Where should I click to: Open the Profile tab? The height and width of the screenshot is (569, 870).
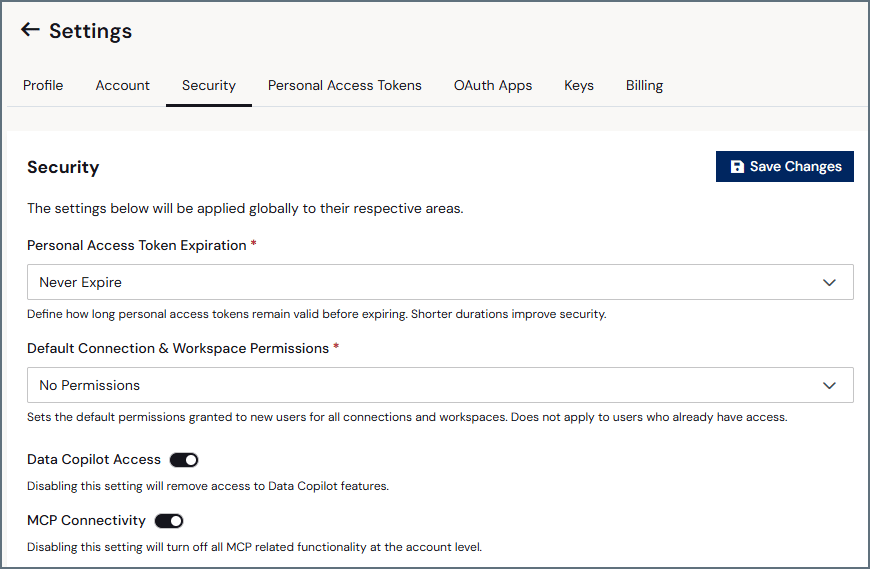pos(43,85)
